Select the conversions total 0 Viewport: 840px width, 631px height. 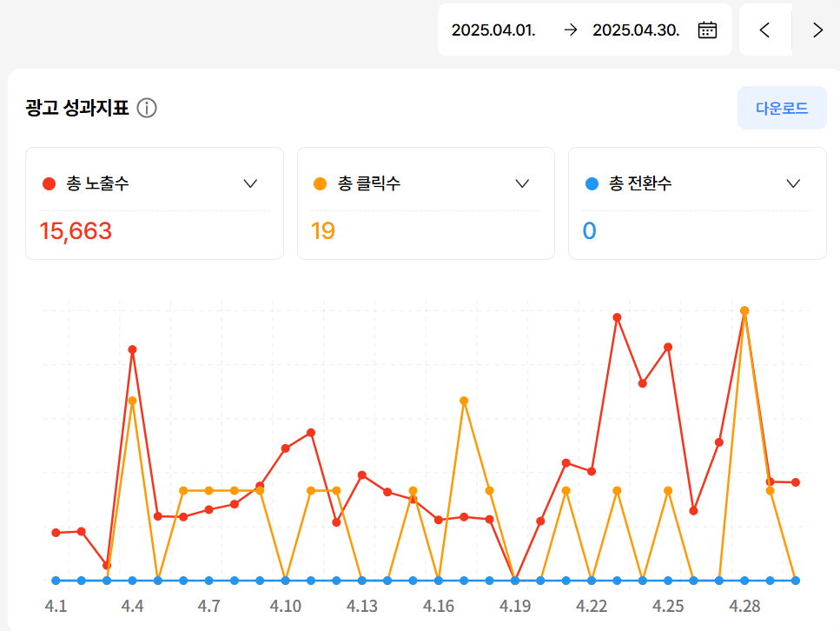589,231
